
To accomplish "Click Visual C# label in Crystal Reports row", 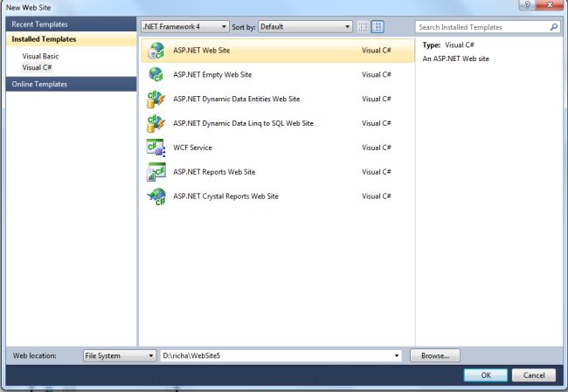I will 377,196.
